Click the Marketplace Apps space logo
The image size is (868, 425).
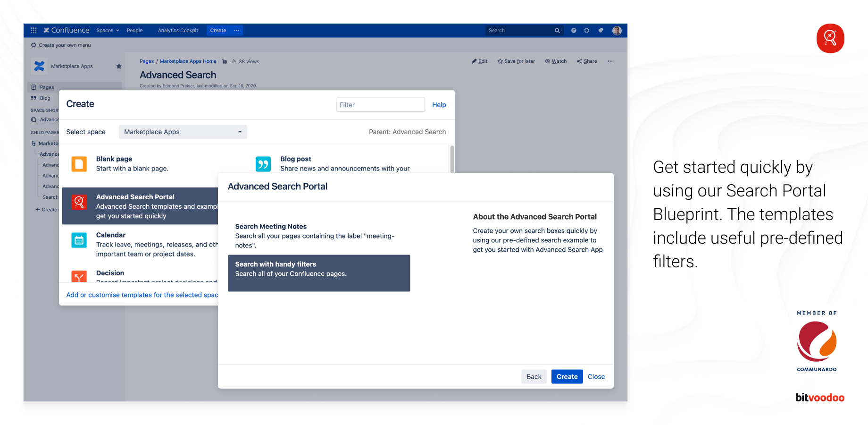[x=39, y=66]
